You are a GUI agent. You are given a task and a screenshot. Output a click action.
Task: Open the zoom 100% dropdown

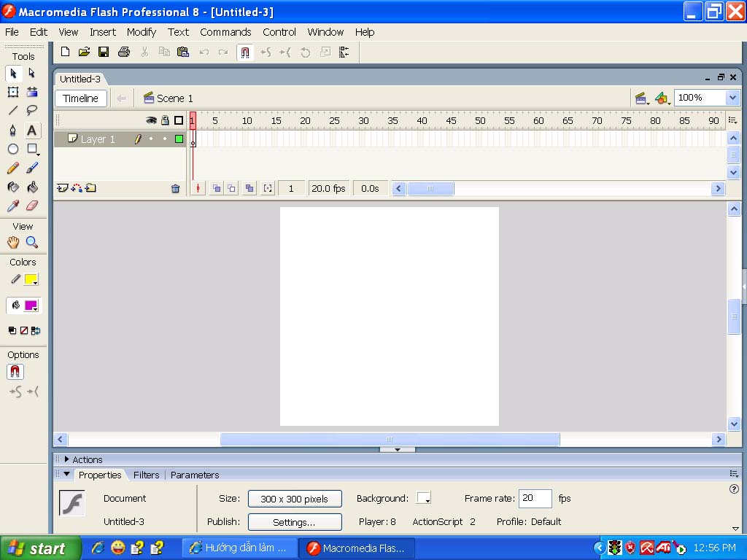[x=732, y=98]
